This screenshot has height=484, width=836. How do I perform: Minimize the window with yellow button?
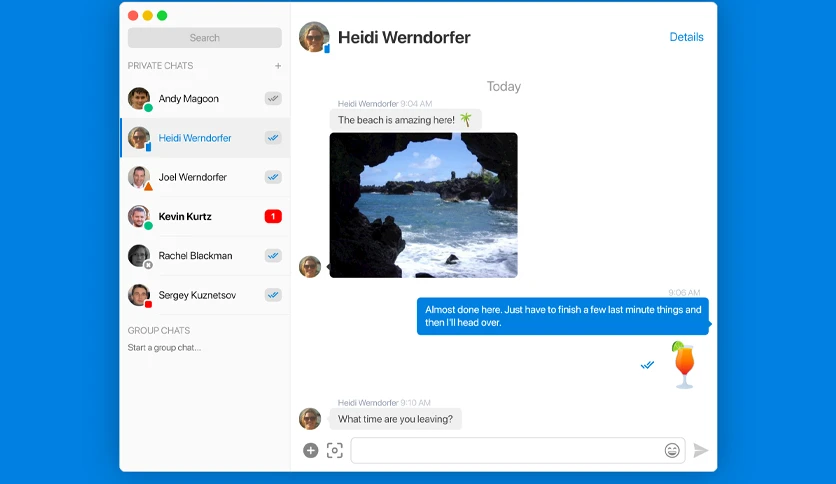(x=148, y=15)
